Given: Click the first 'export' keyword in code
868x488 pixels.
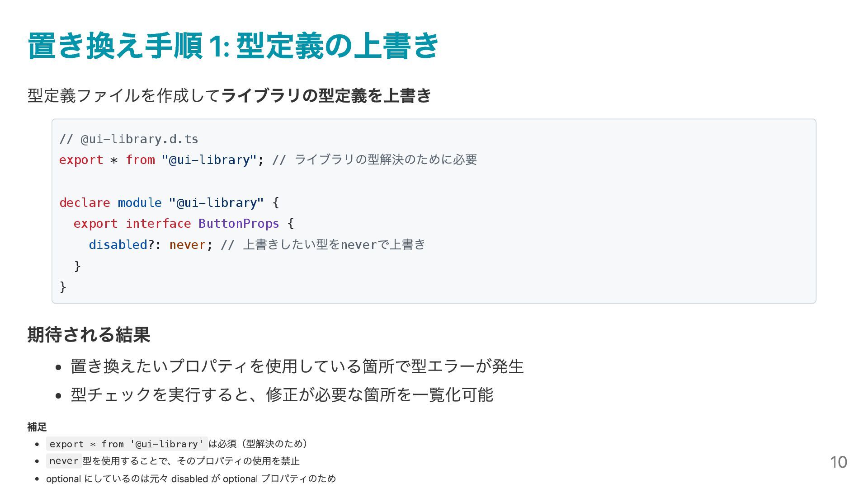Looking at the screenshot, I should point(81,160).
